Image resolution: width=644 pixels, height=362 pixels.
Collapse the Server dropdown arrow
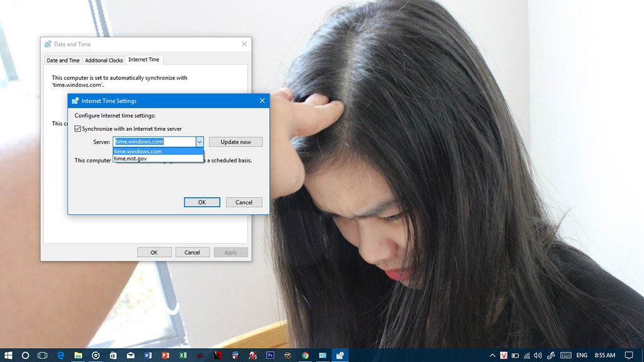point(199,142)
